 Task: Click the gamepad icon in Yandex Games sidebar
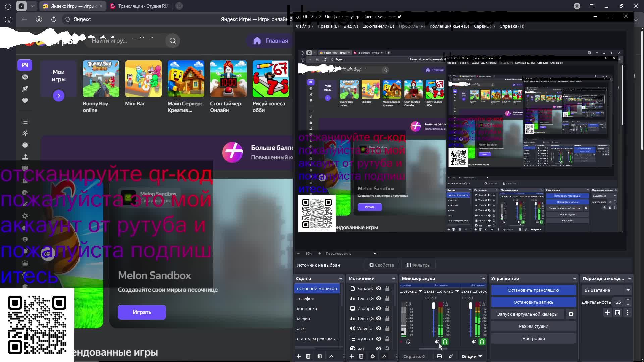tap(25, 65)
